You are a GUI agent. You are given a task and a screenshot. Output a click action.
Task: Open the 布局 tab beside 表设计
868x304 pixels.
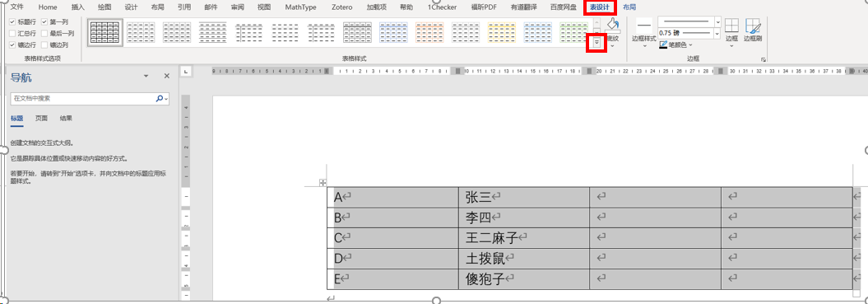tap(629, 7)
